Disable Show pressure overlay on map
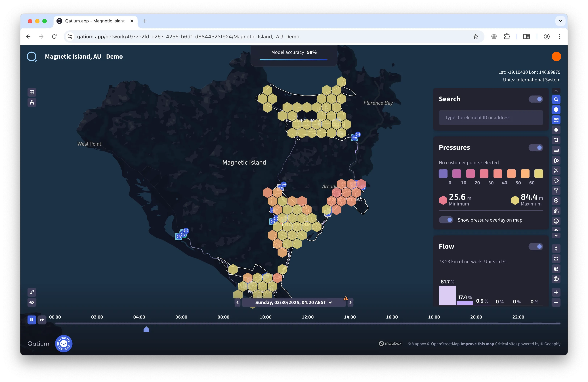Screen dimensions: 588x382 tap(446, 220)
